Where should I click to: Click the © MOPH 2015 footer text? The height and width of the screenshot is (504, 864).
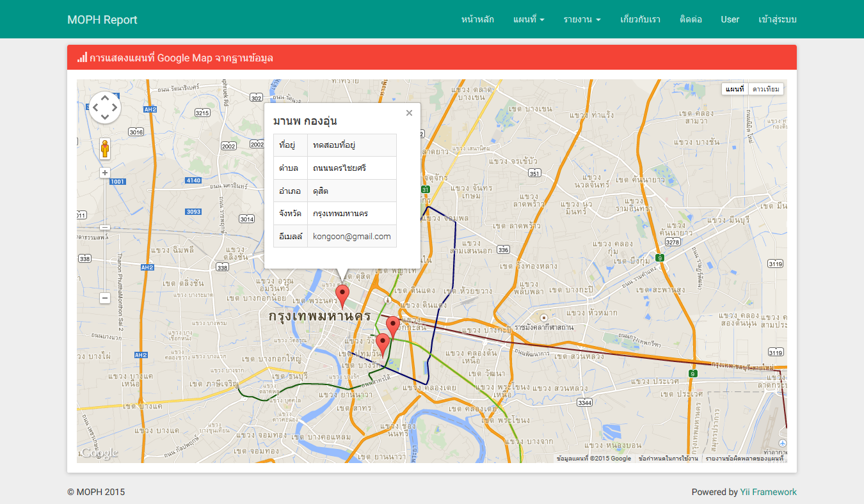tap(96, 492)
